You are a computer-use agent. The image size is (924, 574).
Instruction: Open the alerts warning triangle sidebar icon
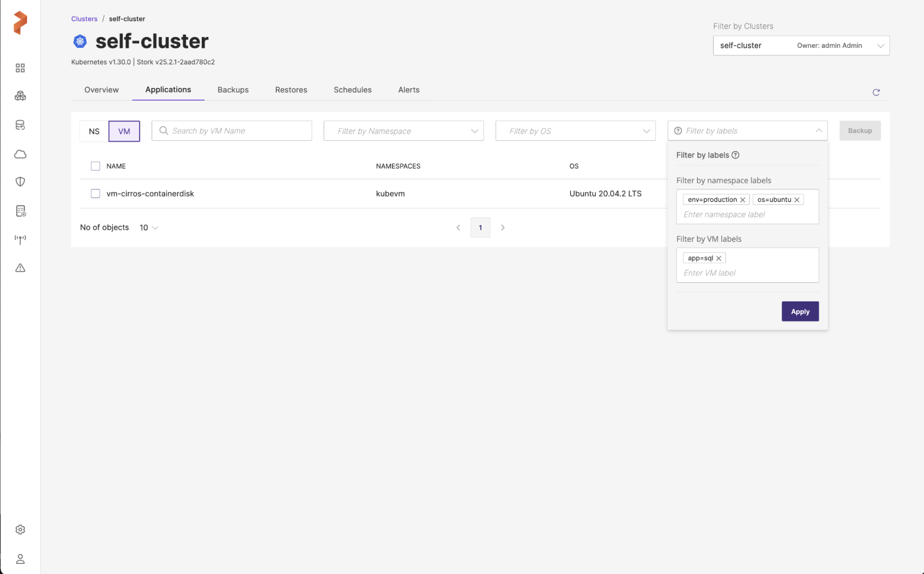[20, 268]
